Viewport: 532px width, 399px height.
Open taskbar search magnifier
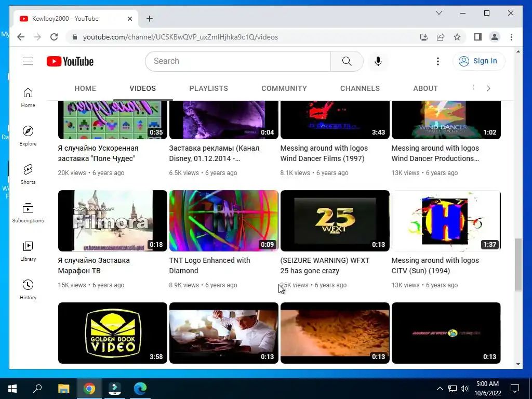tap(37, 389)
